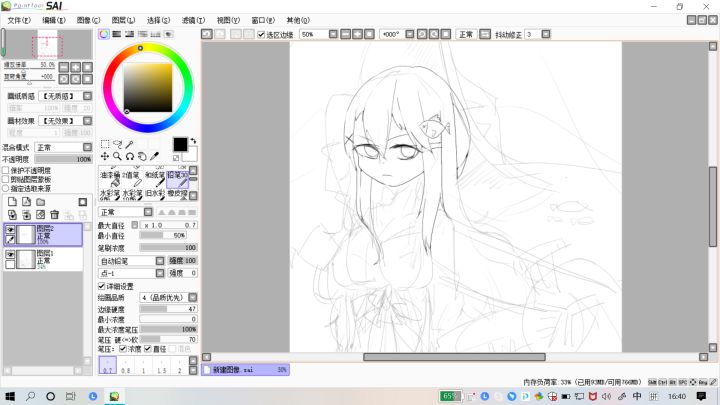
Task: Select the eyedropper color picker tool
Action: tap(155, 157)
